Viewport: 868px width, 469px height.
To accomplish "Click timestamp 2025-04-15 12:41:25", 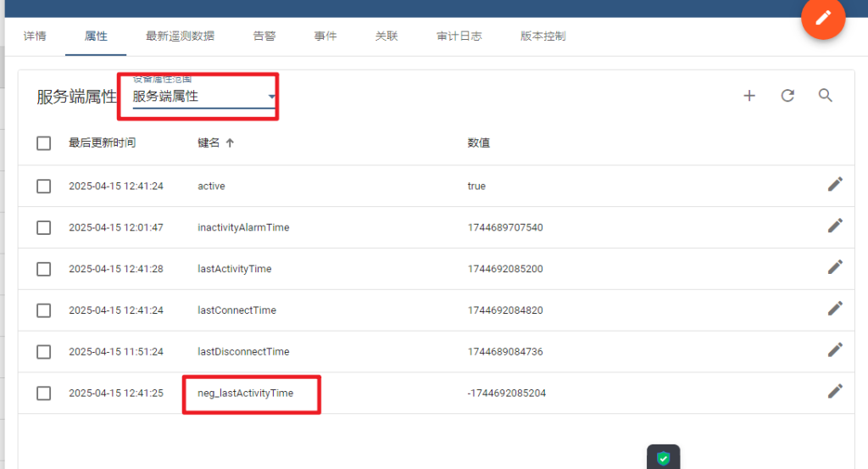I will click(x=116, y=394).
